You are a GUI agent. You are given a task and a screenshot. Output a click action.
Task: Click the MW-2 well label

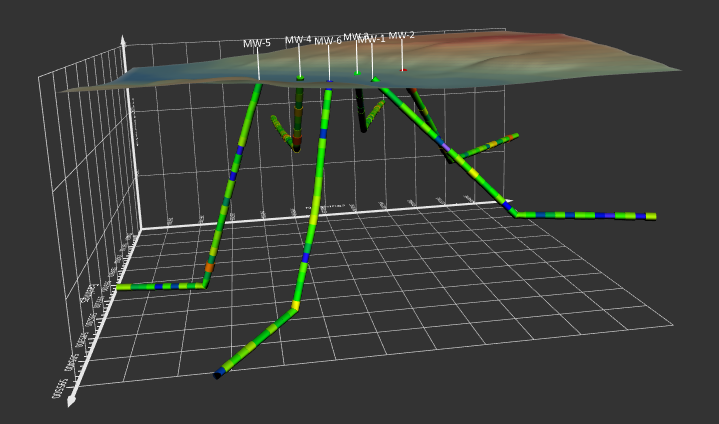pyautogui.click(x=402, y=35)
